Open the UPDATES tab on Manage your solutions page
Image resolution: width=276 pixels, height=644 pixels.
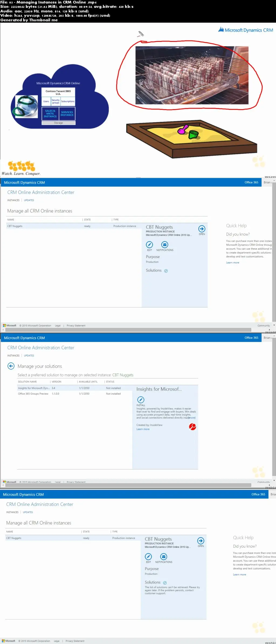click(x=29, y=355)
